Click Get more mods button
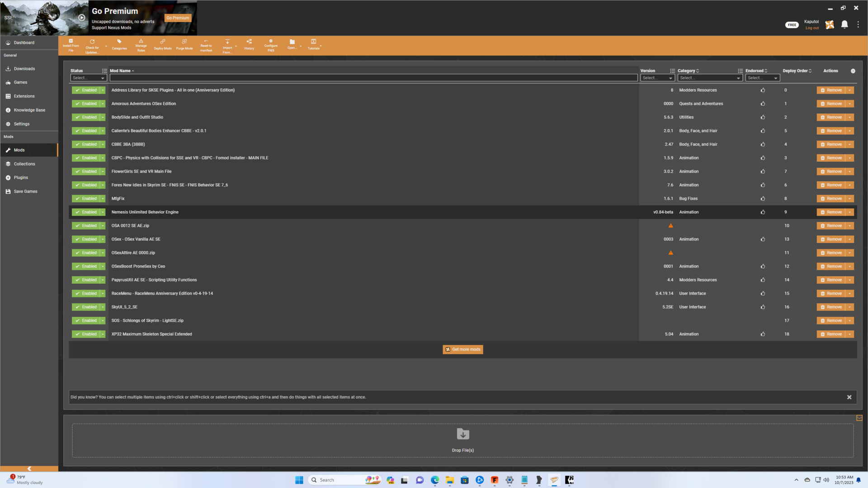Viewport: 868px width, 488px height. pos(463,349)
